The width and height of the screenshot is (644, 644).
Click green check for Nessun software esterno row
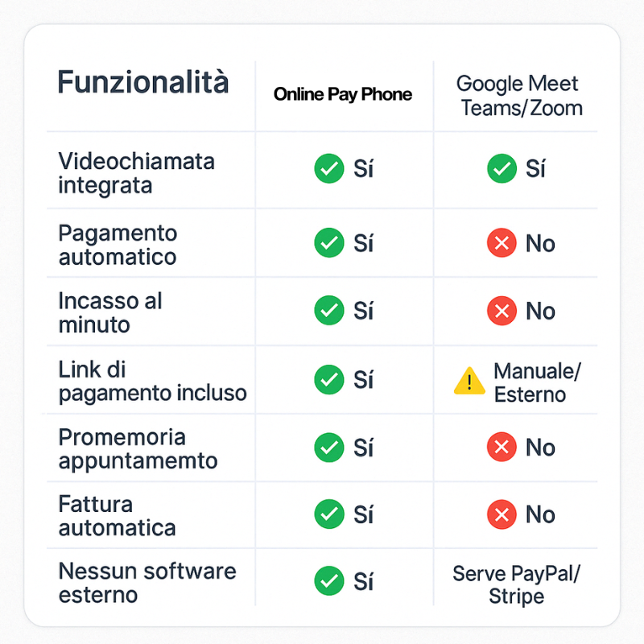click(x=329, y=580)
